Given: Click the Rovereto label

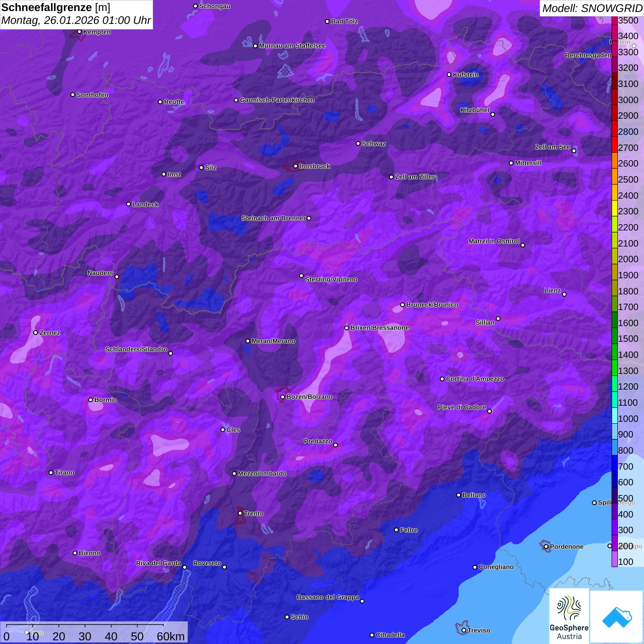Looking at the screenshot, I should coord(207,563).
